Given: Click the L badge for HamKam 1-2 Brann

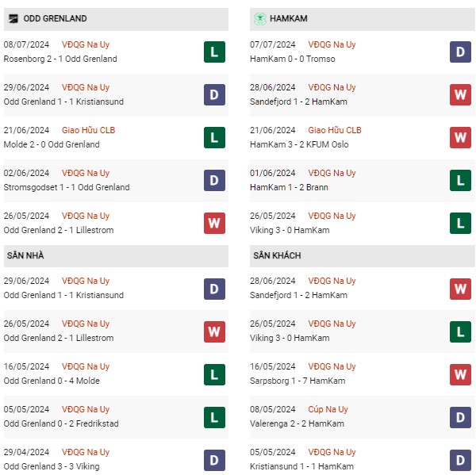Looking at the screenshot, I should click(x=460, y=181).
